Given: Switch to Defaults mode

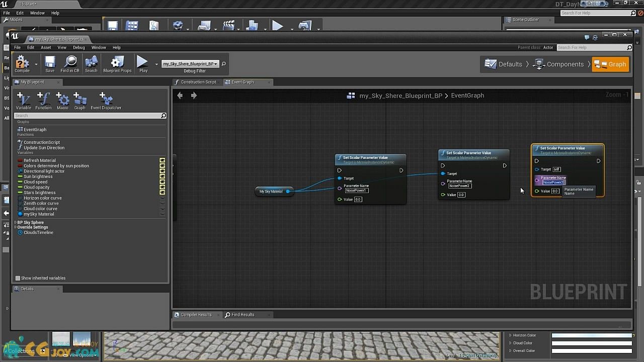Looking at the screenshot, I should [504, 64].
